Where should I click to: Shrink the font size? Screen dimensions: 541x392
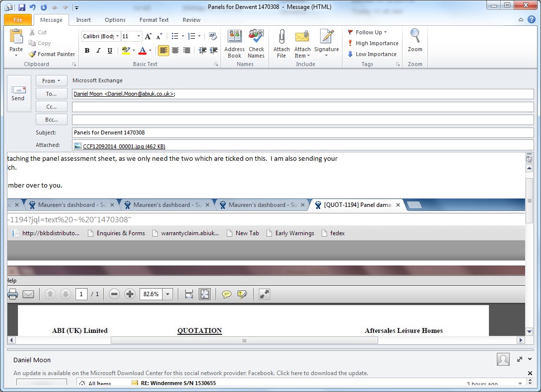(159, 36)
